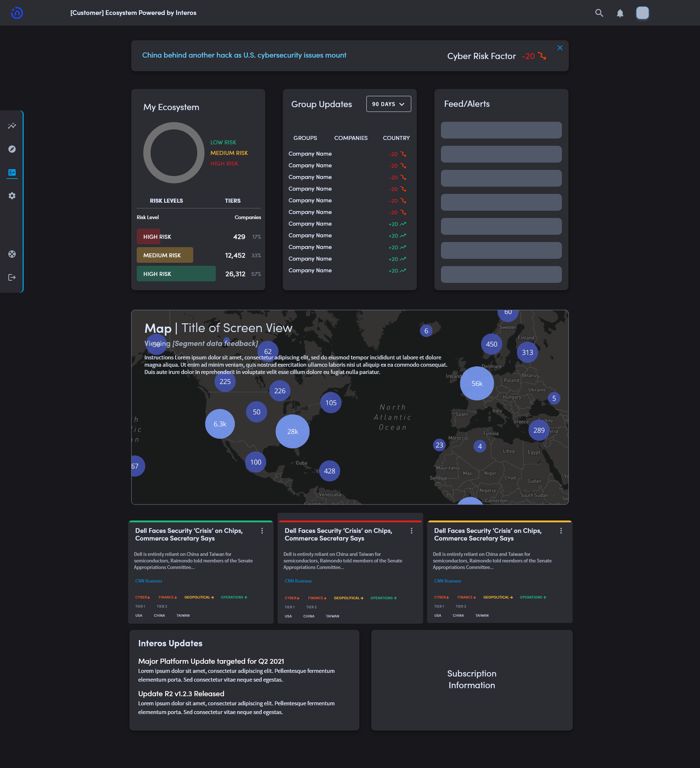700x768 pixels.
Task: Open the analytics trend sidebar icon
Action: (12, 126)
